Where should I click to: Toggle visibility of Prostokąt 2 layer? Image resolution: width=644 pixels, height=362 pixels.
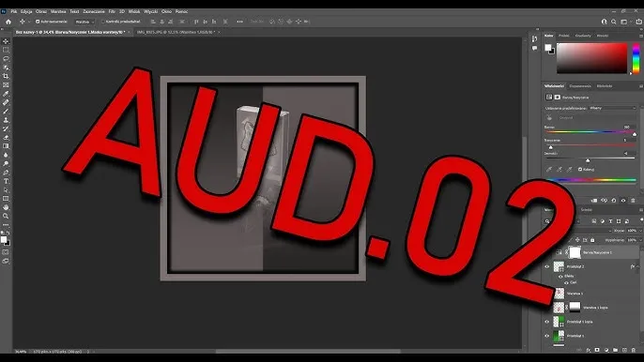tap(546, 266)
